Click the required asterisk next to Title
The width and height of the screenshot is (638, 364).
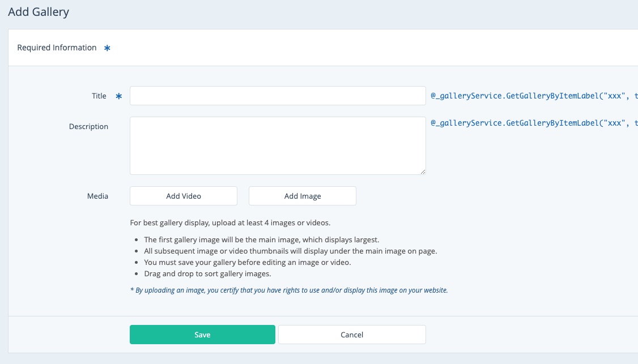pos(119,97)
